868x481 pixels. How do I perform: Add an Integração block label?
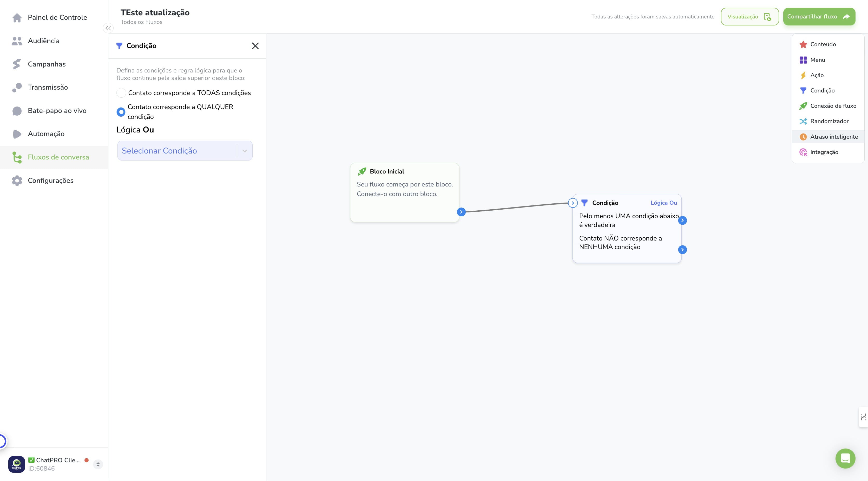[824, 152]
